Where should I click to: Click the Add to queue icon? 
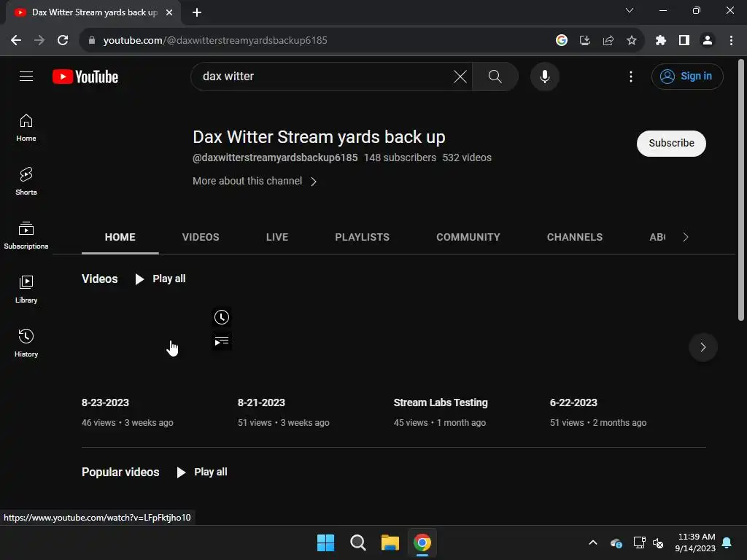222,341
